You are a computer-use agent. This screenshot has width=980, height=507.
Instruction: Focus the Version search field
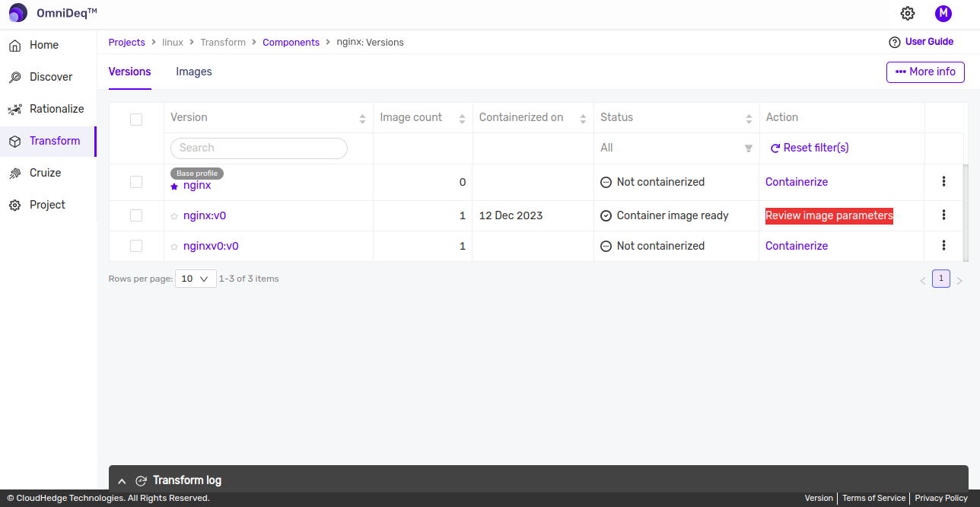pyautogui.click(x=259, y=148)
